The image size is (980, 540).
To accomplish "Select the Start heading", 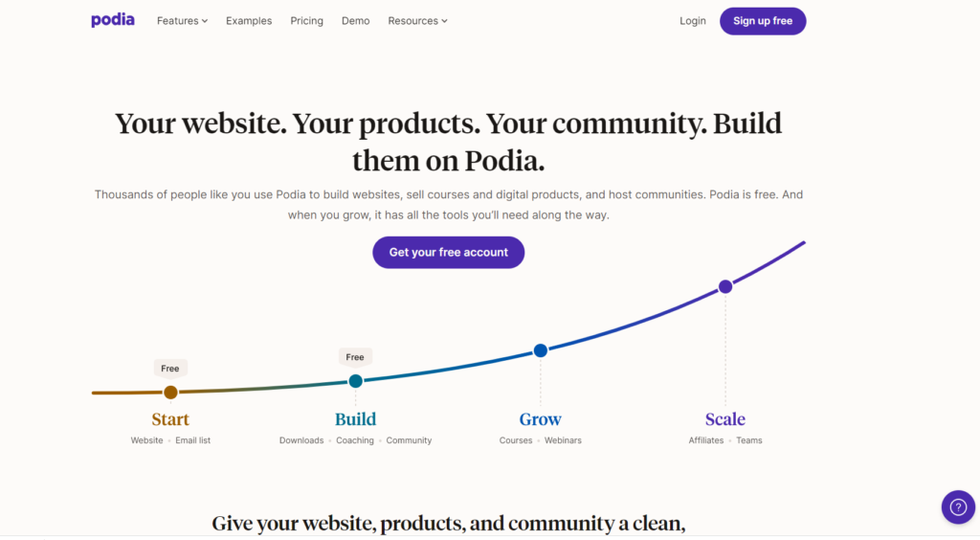I will [170, 418].
